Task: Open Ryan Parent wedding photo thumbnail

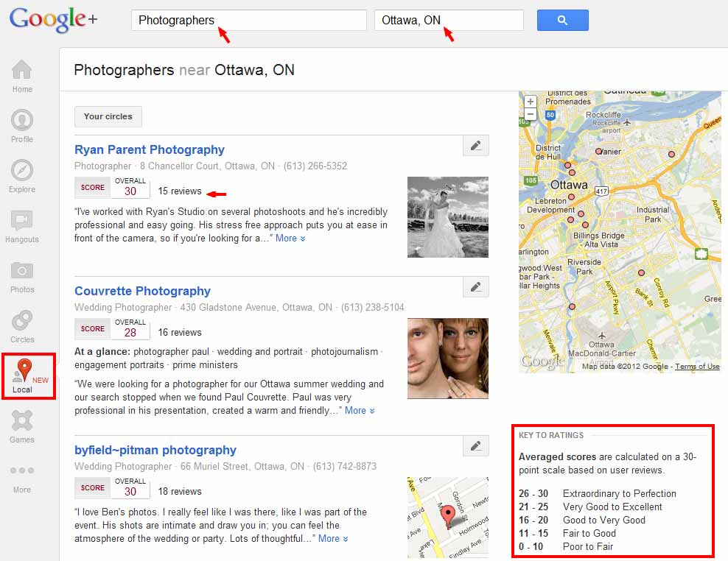Action: tap(448, 217)
